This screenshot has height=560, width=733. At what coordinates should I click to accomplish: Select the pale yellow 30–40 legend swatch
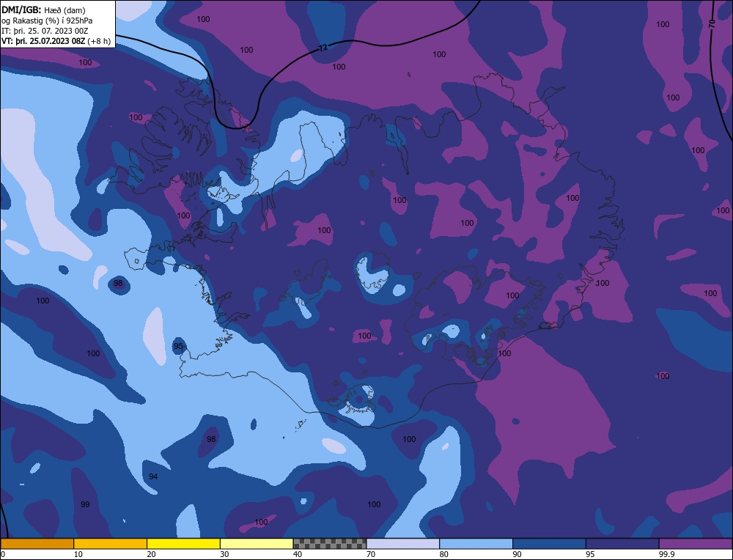pos(257,544)
